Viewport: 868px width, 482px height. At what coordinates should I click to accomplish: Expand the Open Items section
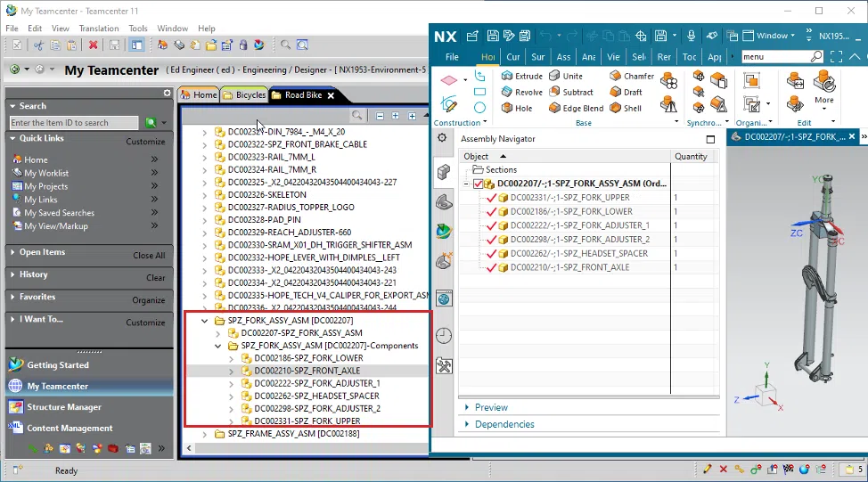click(12, 252)
